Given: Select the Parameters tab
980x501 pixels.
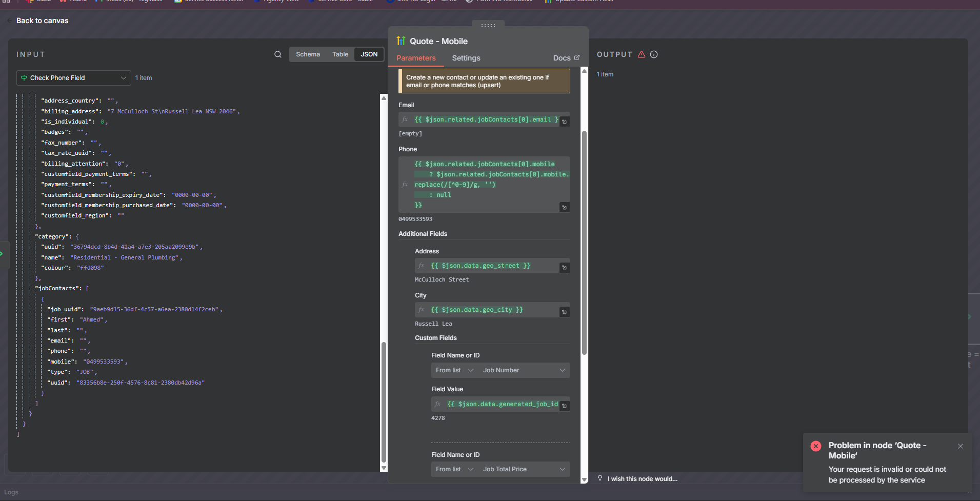Looking at the screenshot, I should [416, 58].
